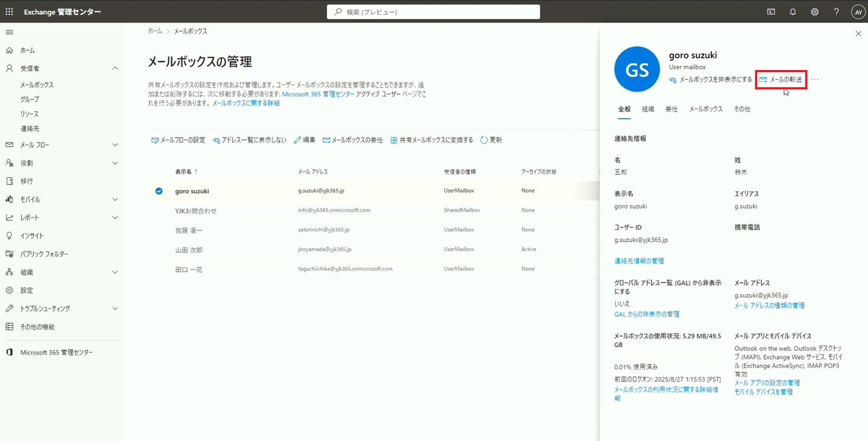Image resolution: width=868 pixels, height=441 pixels.
Task: Switch to the 委任 tab
Action: [x=671, y=109]
